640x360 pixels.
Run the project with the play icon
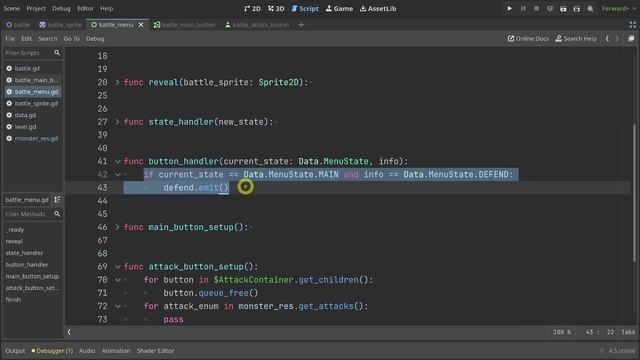click(509, 9)
